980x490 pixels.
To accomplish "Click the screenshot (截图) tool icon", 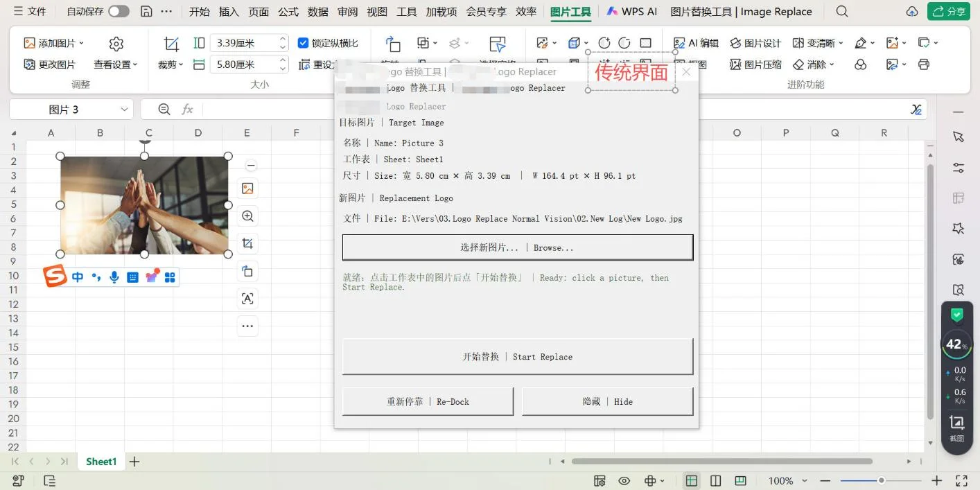I will (x=956, y=428).
